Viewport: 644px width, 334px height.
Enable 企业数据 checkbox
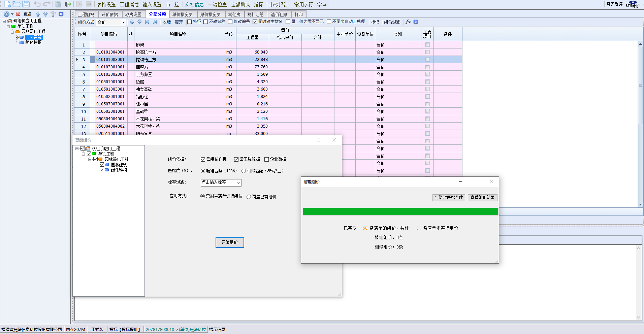(266, 159)
